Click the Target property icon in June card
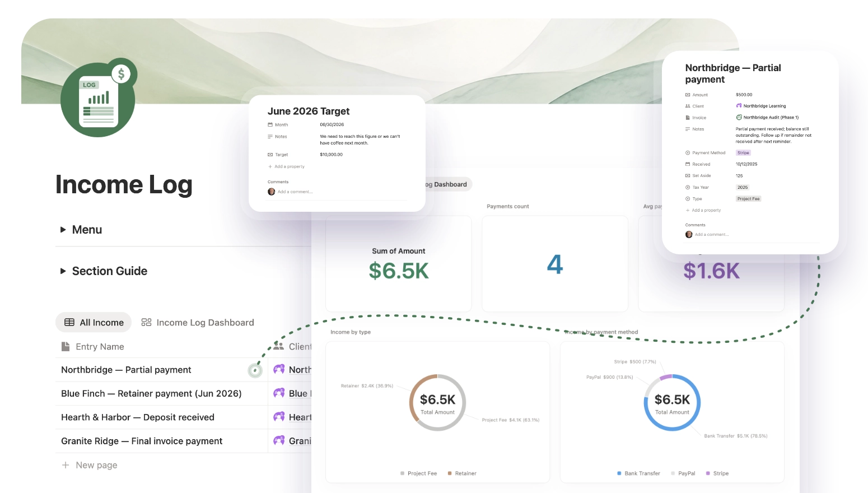 (270, 155)
